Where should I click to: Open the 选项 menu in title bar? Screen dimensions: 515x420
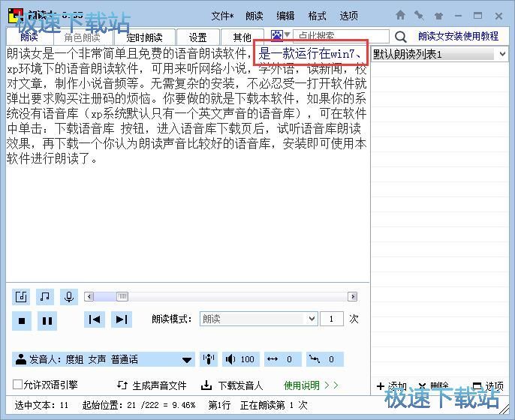click(349, 16)
